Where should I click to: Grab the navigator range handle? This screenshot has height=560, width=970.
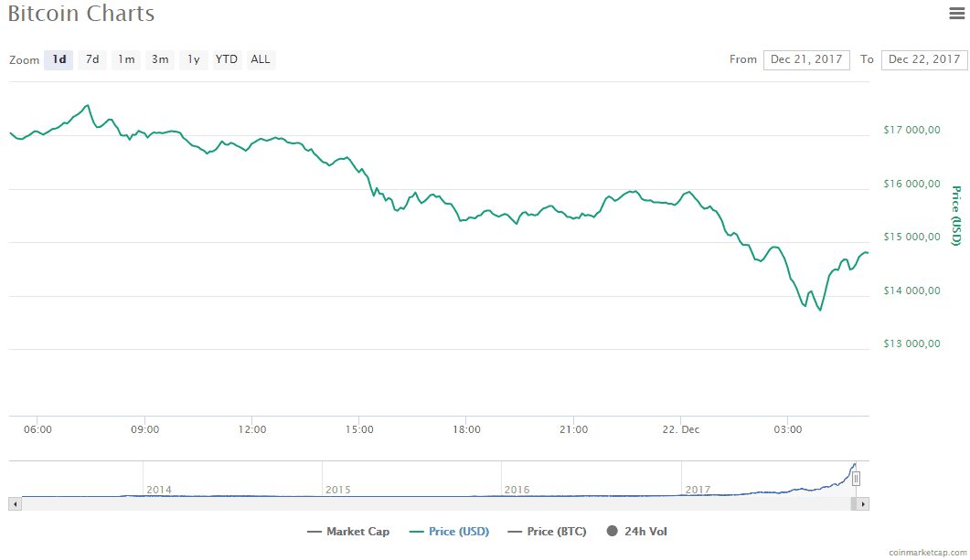856,479
